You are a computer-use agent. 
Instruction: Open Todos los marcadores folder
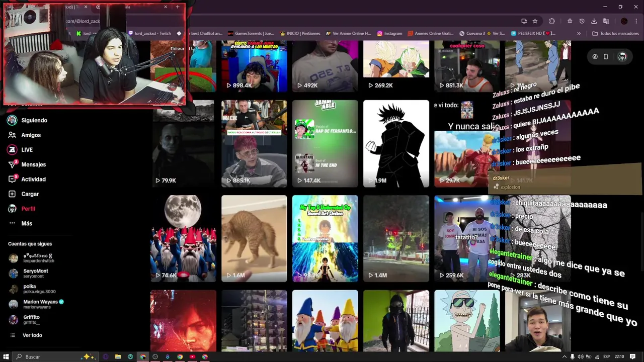[615, 33]
